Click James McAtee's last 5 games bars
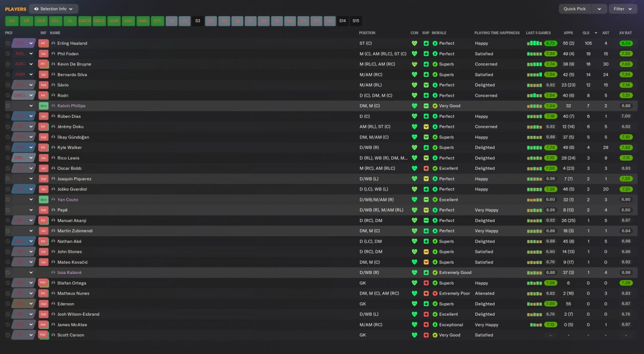 tap(536, 325)
